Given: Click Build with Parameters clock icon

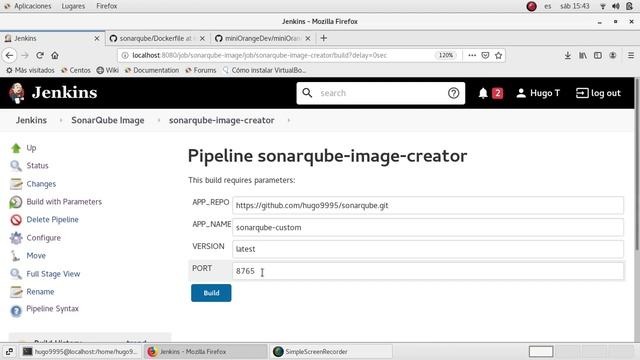Looking at the screenshot, I should (16, 202).
